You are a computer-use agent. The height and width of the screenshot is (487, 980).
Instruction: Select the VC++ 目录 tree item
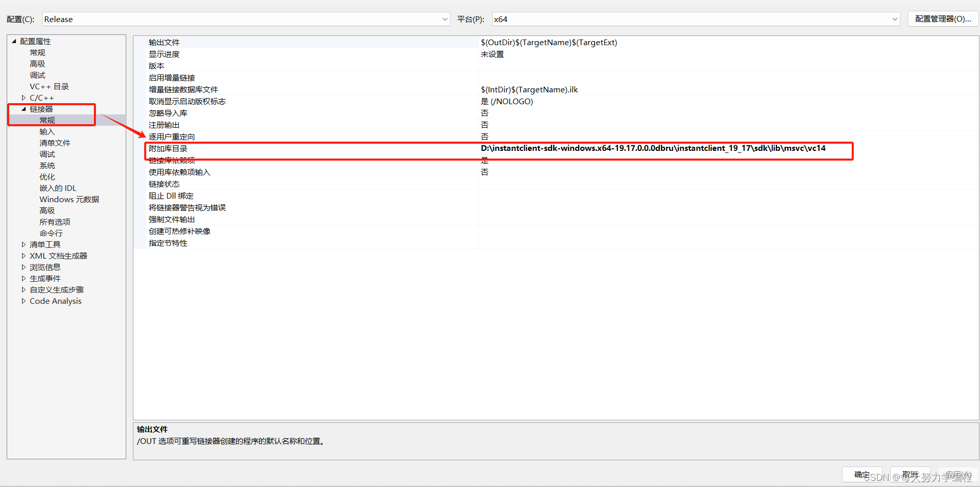click(49, 86)
